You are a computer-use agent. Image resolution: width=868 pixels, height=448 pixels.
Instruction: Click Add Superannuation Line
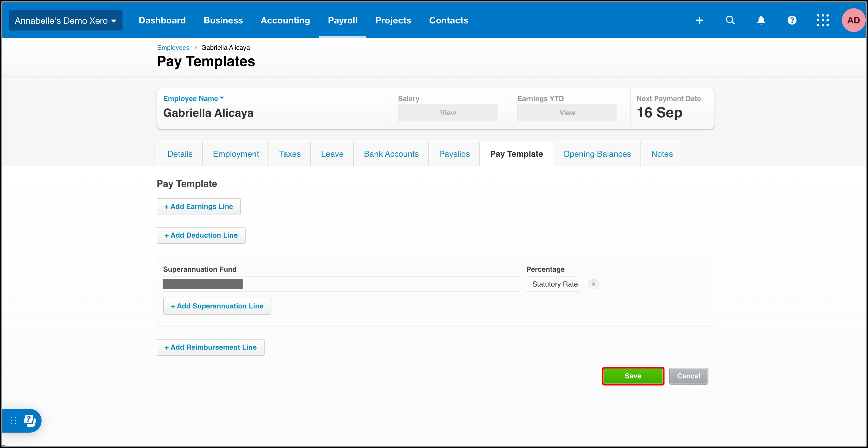coord(217,306)
